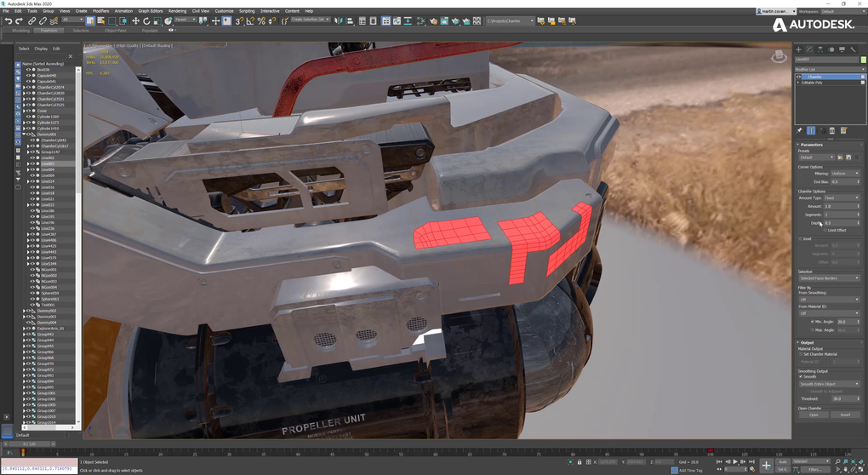Click the Redo arrow in the main toolbar
This screenshot has height=475, width=868.
tap(19, 21)
